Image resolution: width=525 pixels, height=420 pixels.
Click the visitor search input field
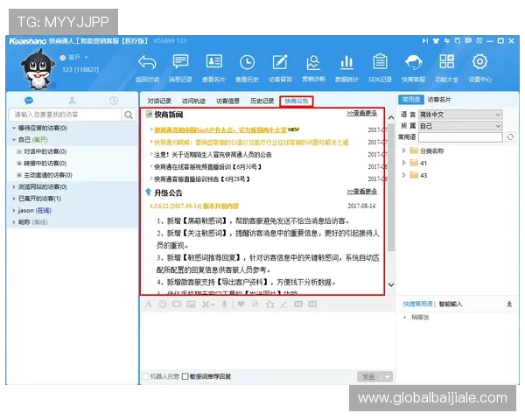click(x=65, y=115)
